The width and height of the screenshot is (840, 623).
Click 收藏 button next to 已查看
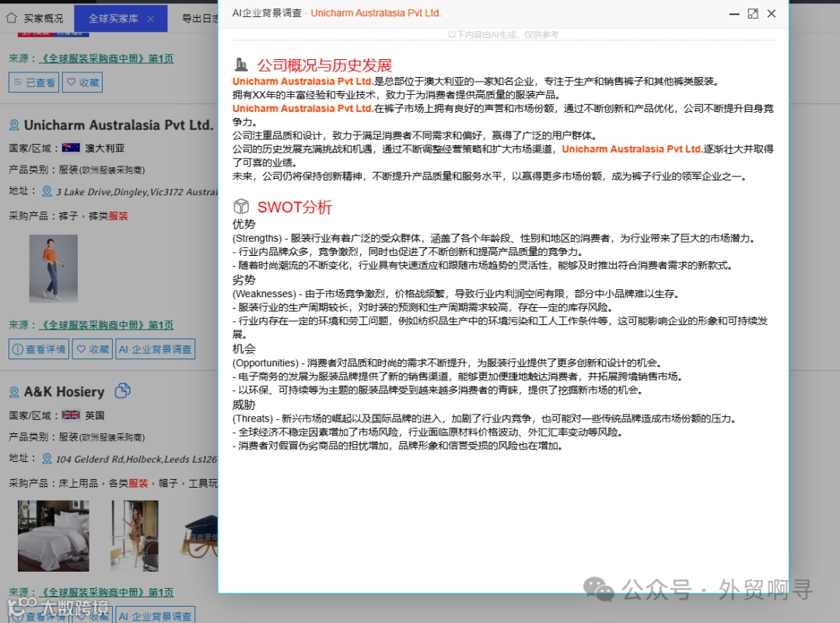click(x=82, y=82)
